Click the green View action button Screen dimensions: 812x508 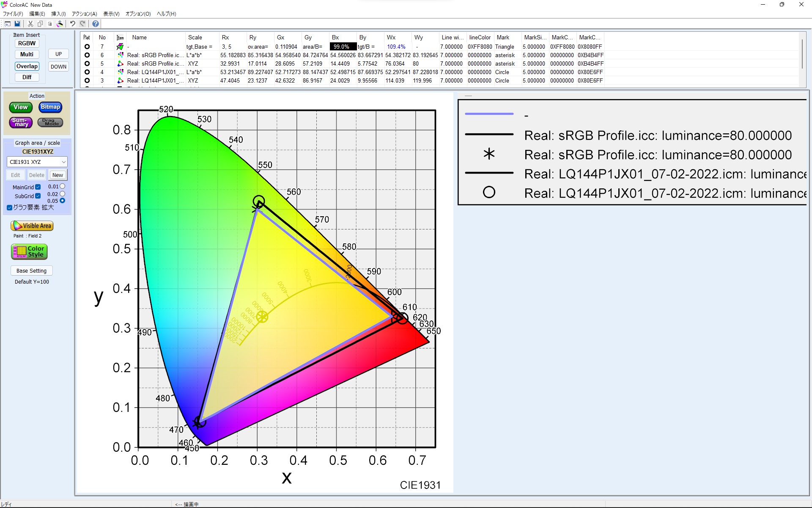pyautogui.click(x=21, y=108)
